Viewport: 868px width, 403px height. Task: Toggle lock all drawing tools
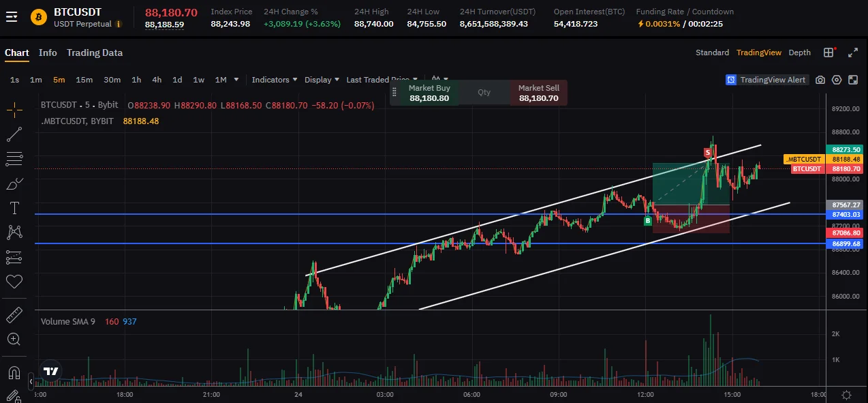click(x=14, y=395)
